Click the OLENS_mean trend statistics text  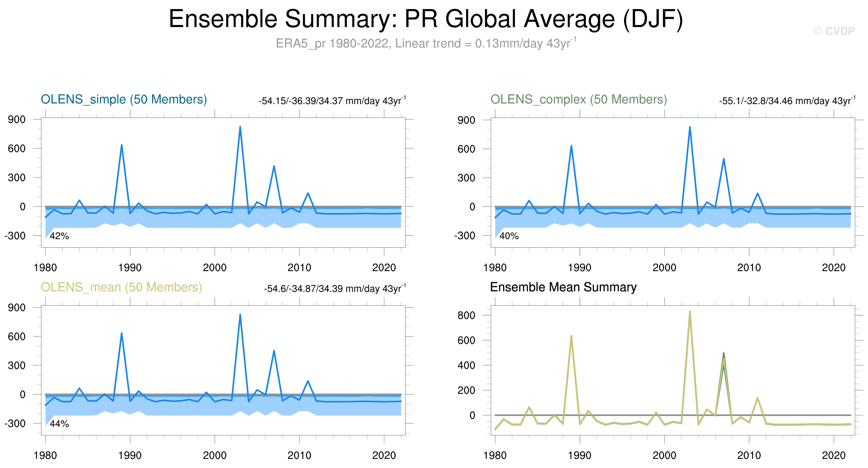coord(335,289)
